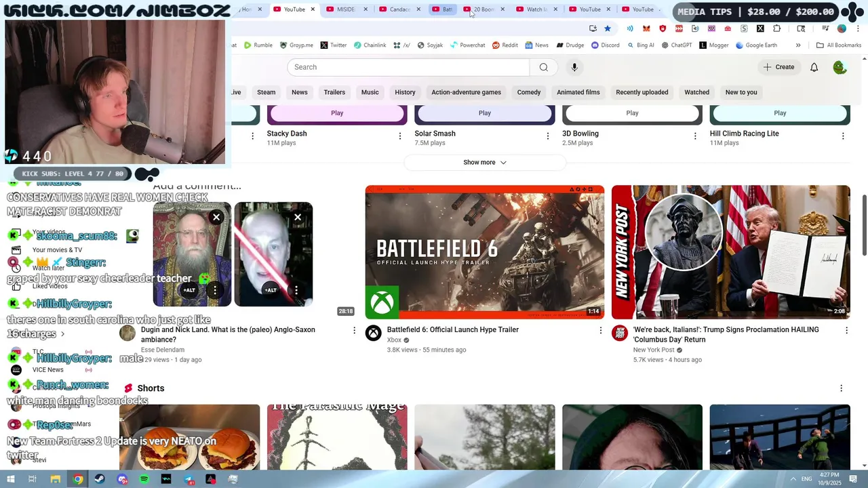Viewport: 868px width, 488px height.
Task: Open the All Bookmarks folder
Action: point(839,45)
